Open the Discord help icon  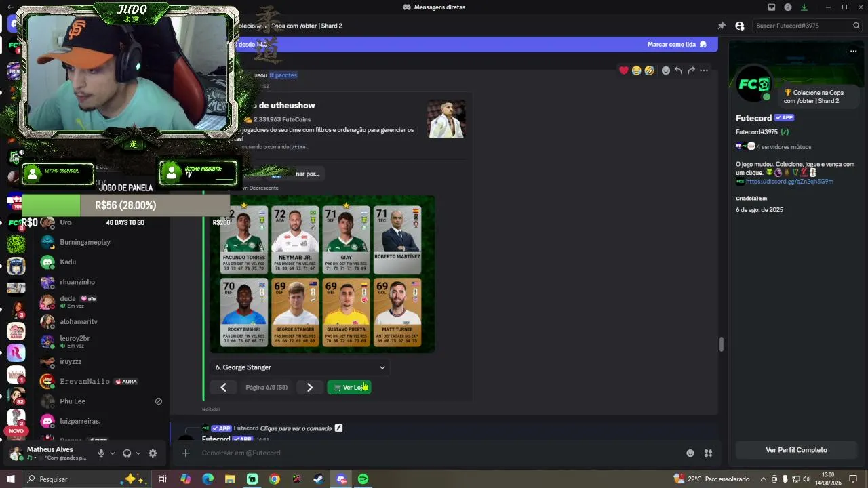coord(788,7)
